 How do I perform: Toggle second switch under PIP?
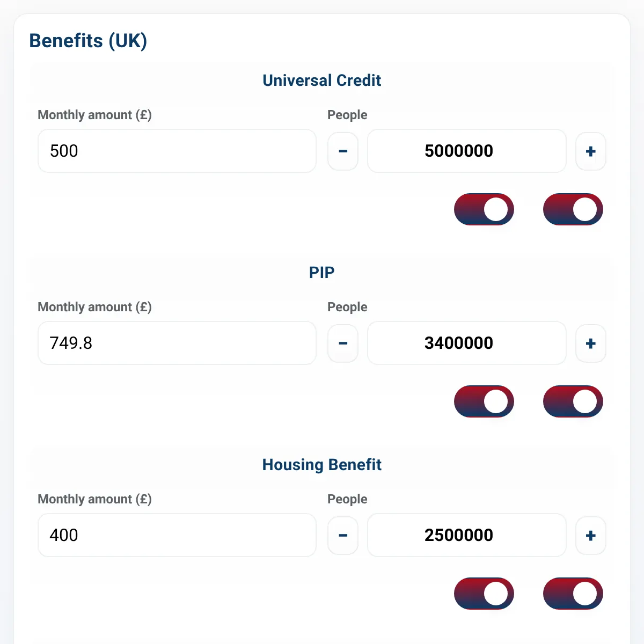(x=573, y=401)
